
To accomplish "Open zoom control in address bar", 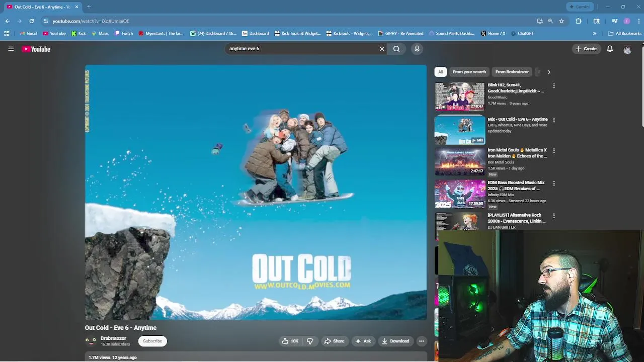I will (x=550, y=21).
